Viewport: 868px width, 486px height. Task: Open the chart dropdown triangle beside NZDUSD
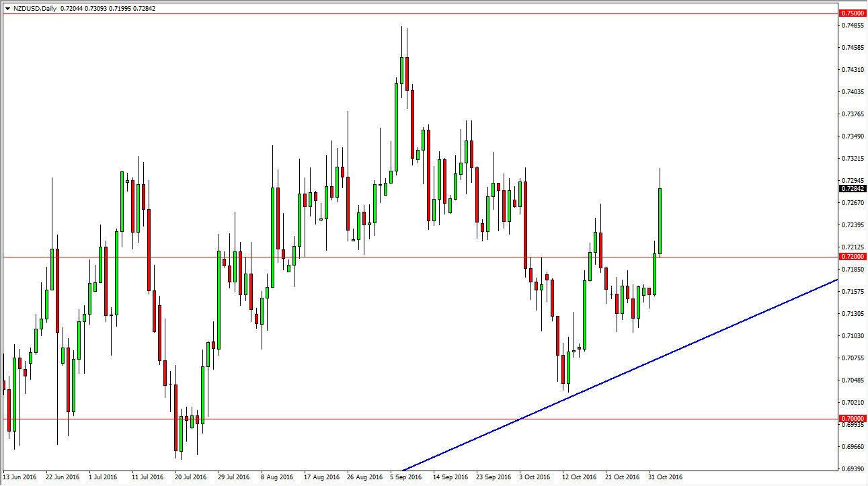click(x=7, y=8)
